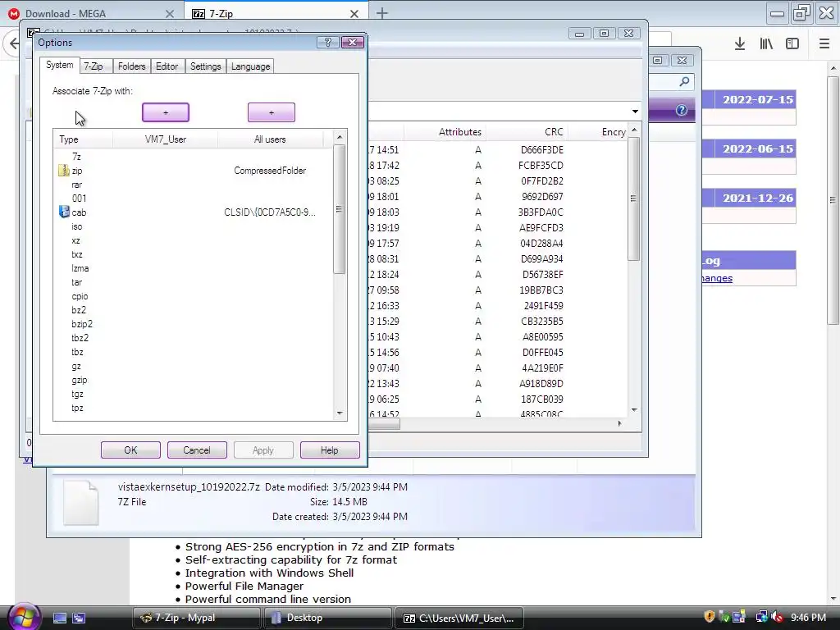Click the plus button above VM7_User column
Image resolution: width=840 pixels, height=630 pixels.
(x=166, y=112)
